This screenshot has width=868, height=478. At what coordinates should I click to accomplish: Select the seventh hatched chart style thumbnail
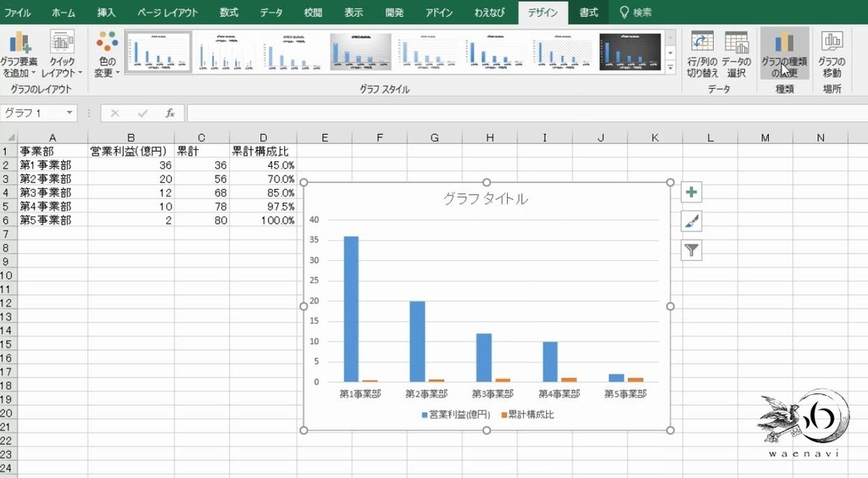click(x=563, y=52)
